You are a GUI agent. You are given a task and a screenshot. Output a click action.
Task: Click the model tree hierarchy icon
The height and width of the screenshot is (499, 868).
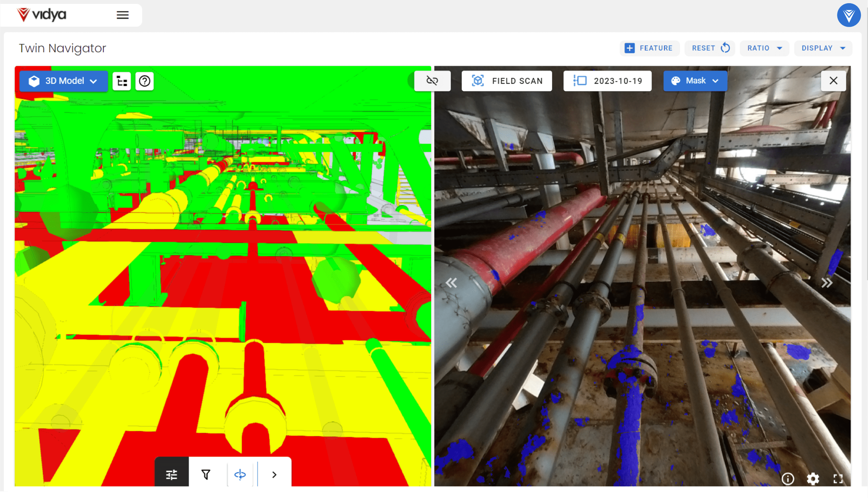(122, 81)
